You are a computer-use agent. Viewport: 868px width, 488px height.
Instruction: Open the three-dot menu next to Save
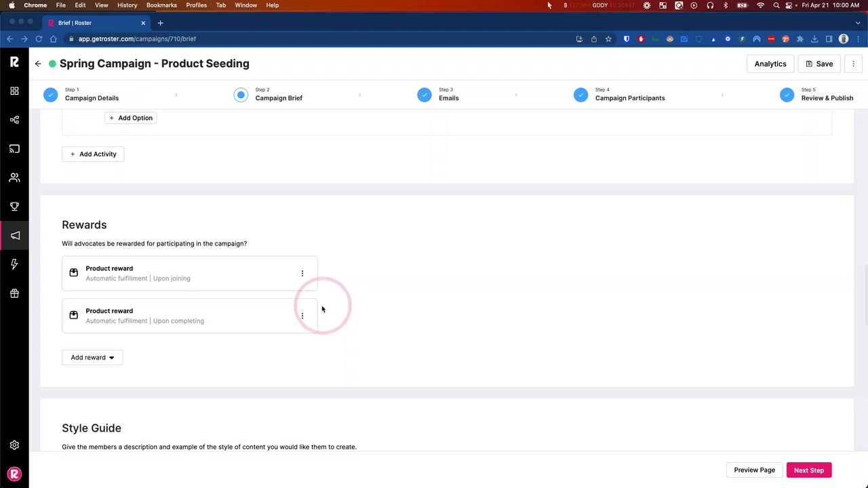click(x=853, y=64)
